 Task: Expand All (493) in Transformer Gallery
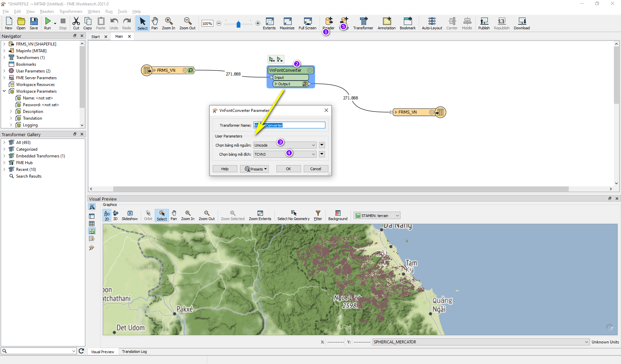point(4,142)
